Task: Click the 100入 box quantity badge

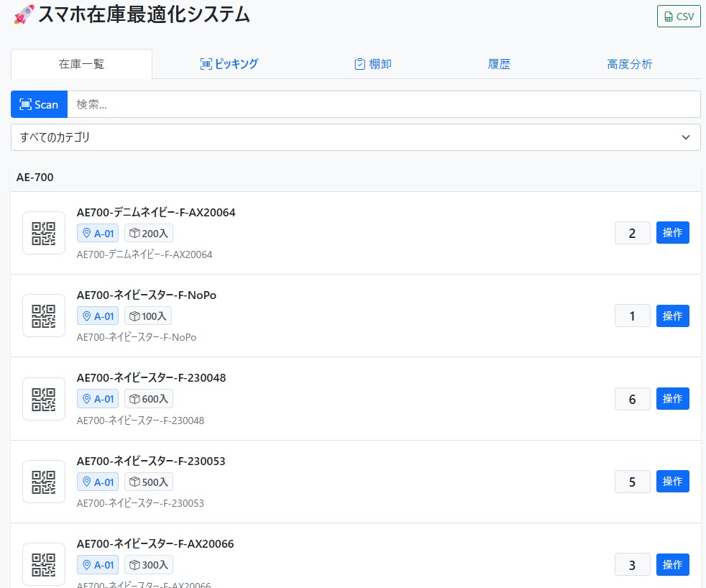Action: [148, 316]
